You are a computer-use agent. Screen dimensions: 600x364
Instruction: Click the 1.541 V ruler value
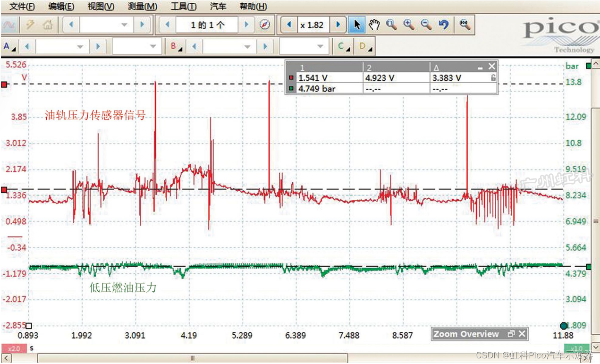click(x=312, y=78)
